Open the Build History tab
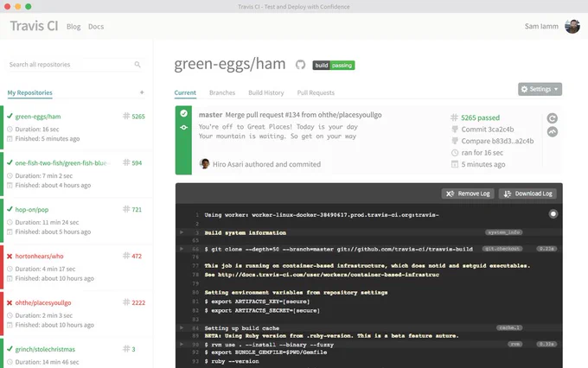The height and width of the screenshot is (368, 588). pyautogui.click(x=265, y=92)
